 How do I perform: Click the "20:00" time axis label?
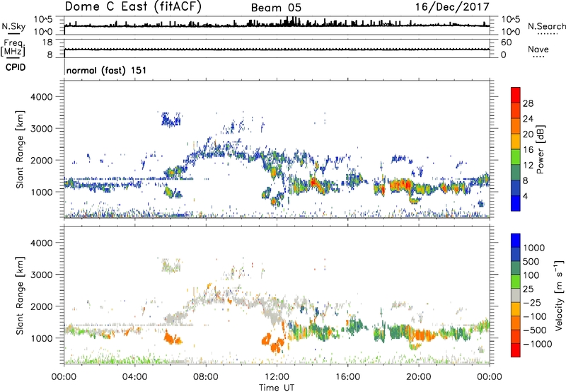(419, 377)
